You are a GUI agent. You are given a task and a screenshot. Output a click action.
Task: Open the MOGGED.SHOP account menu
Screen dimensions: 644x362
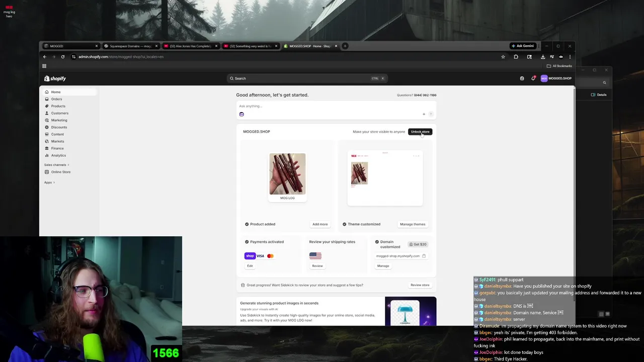click(x=556, y=78)
